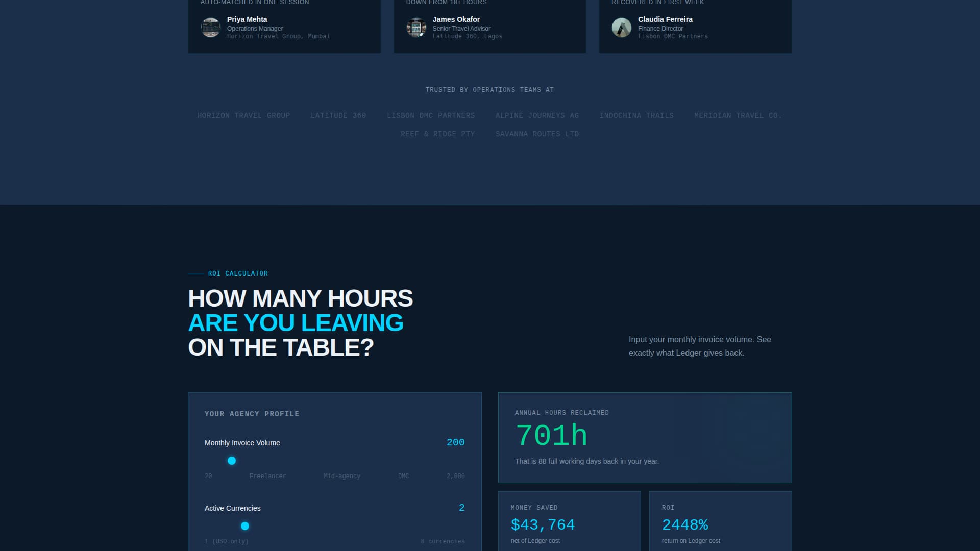Screen dimensions: 980x551
Task: Click 'Trusted by operations teams at' caption
Action: (x=490, y=90)
